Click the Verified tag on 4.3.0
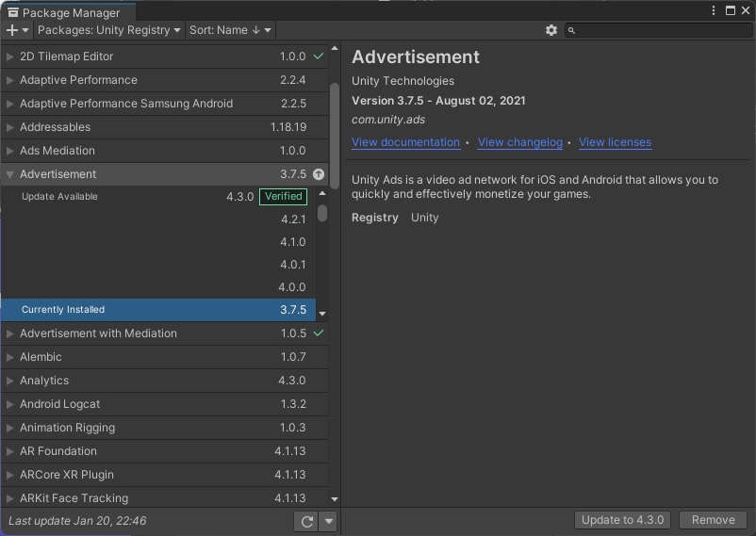 point(283,197)
